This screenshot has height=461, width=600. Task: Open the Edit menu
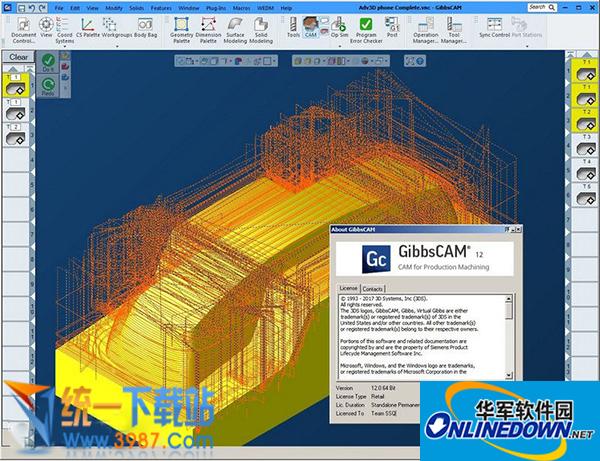[75, 8]
